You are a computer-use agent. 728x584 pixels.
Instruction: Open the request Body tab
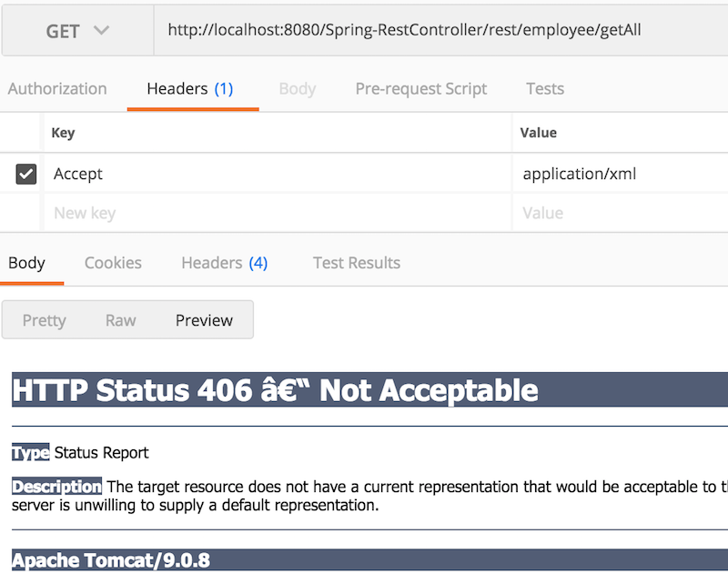pyautogui.click(x=298, y=88)
